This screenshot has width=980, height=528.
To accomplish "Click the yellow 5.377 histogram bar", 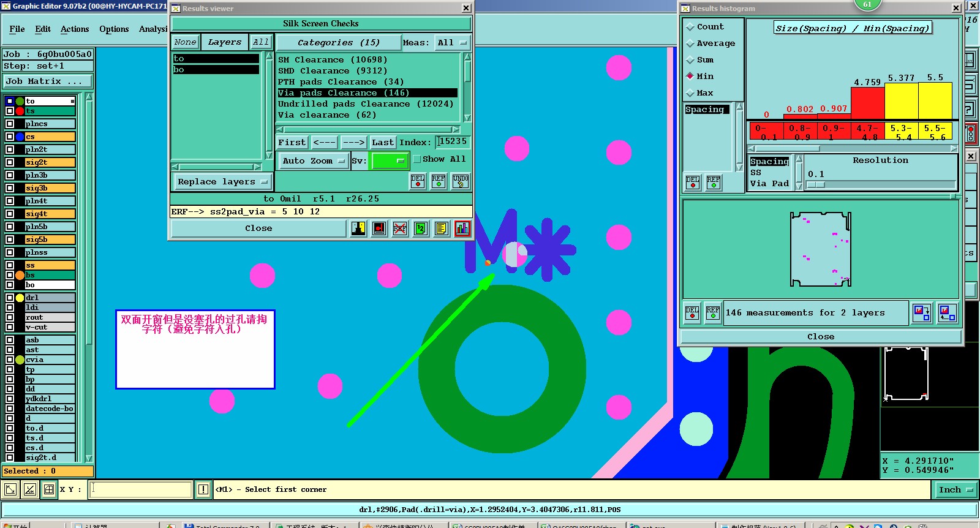I will (x=901, y=101).
